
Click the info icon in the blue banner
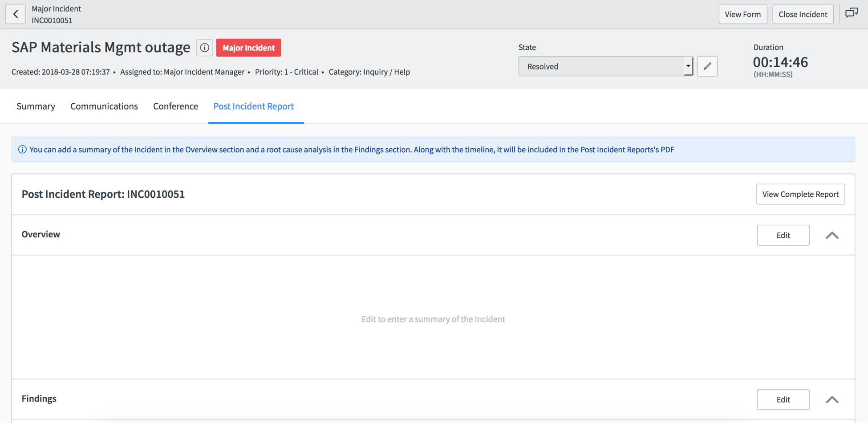22,150
